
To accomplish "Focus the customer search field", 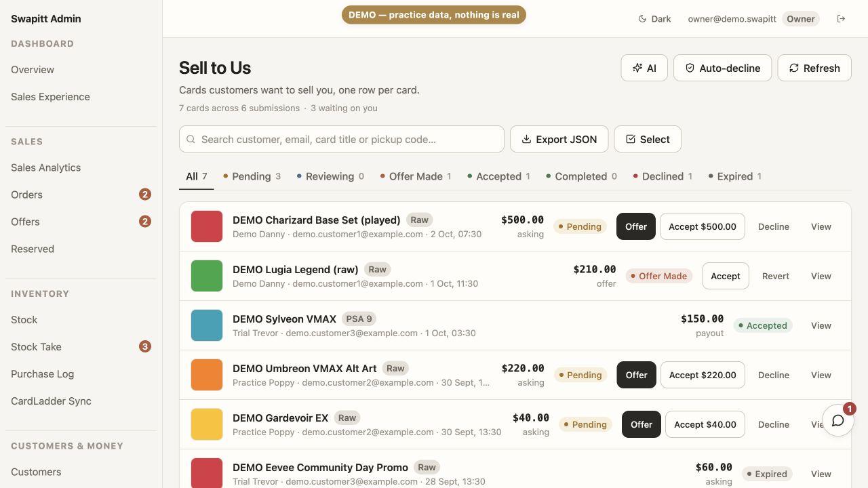I will point(342,139).
